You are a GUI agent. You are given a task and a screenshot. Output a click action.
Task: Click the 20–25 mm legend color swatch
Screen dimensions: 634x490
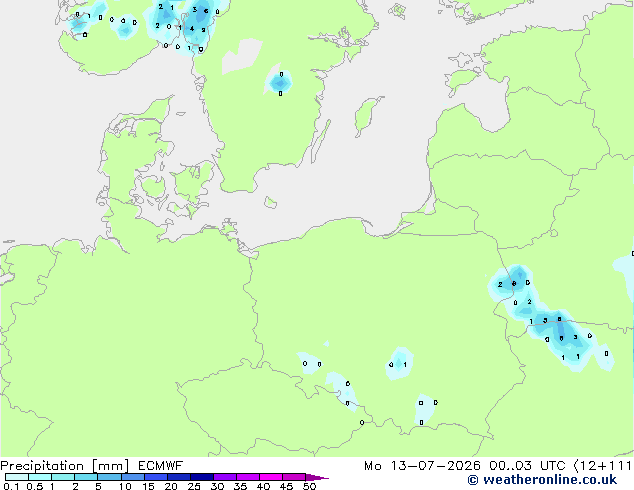coord(178,477)
